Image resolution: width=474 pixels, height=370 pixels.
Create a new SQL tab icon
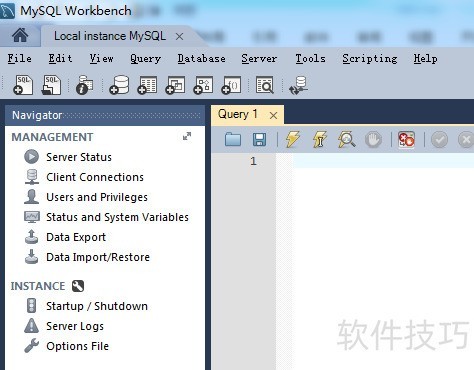(x=23, y=85)
